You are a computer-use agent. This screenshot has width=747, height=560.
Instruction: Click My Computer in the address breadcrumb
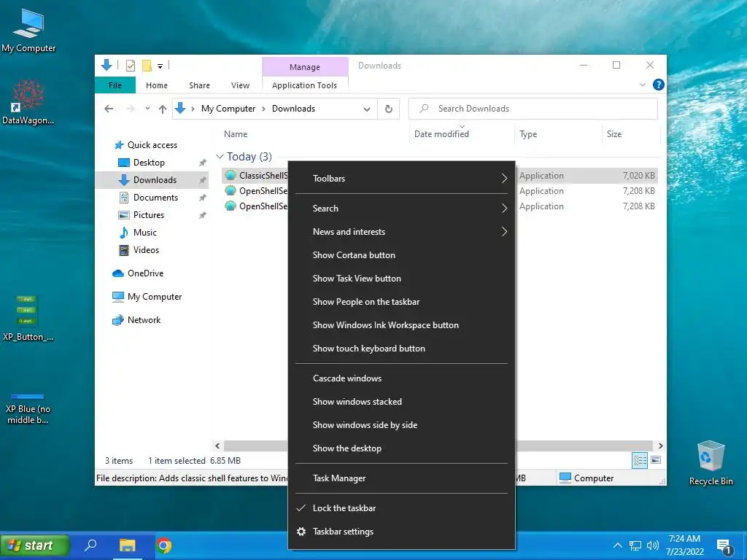(x=228, y=109)
